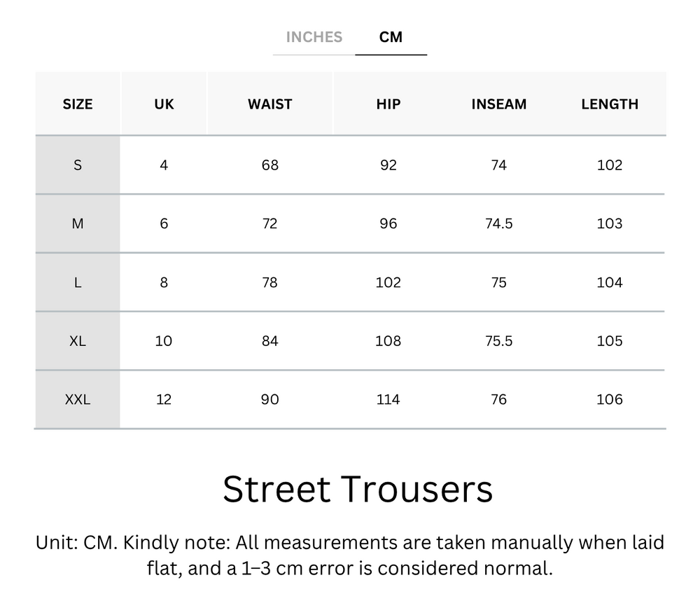
Task: Click the LENGTH column header
Action: (609, 104)
